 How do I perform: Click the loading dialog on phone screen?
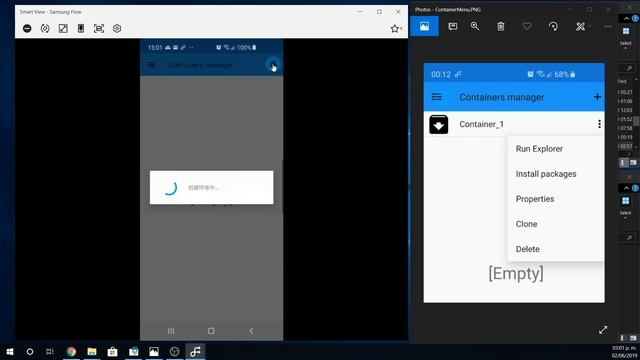click(x=211, y=187)
